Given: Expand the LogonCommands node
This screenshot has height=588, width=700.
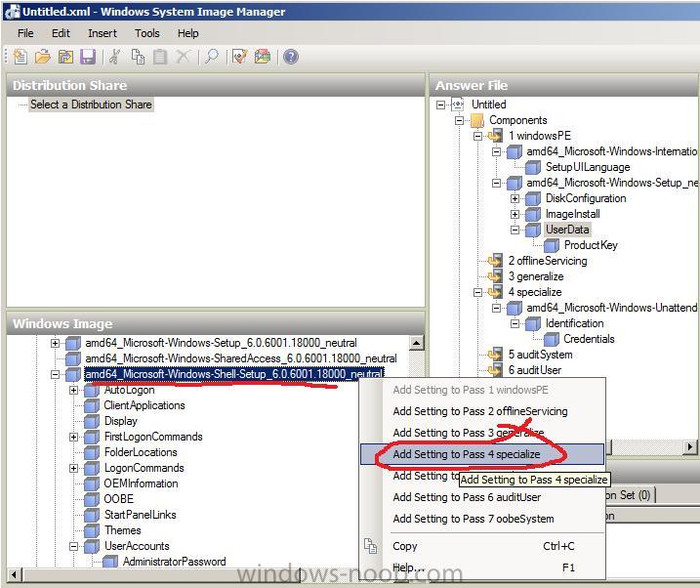Looking at the screenshot, I should pyautogui.click(x=73, y=468).
